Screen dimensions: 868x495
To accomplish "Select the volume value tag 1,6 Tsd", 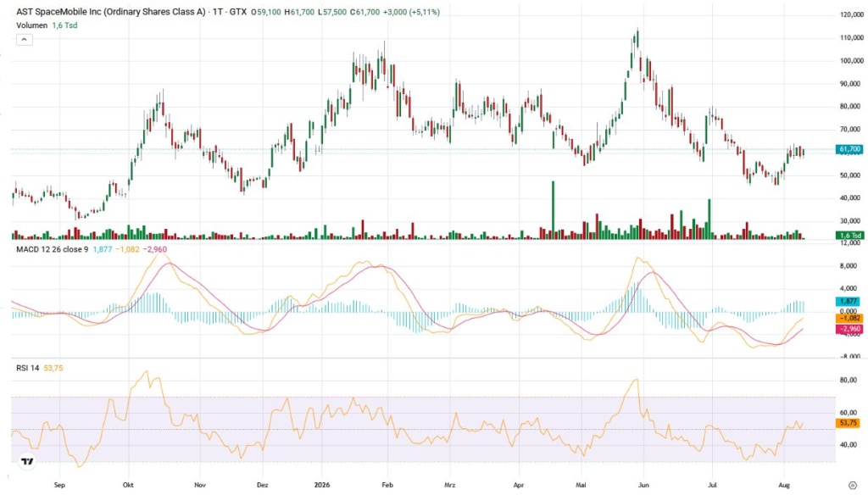I will 849,236.
